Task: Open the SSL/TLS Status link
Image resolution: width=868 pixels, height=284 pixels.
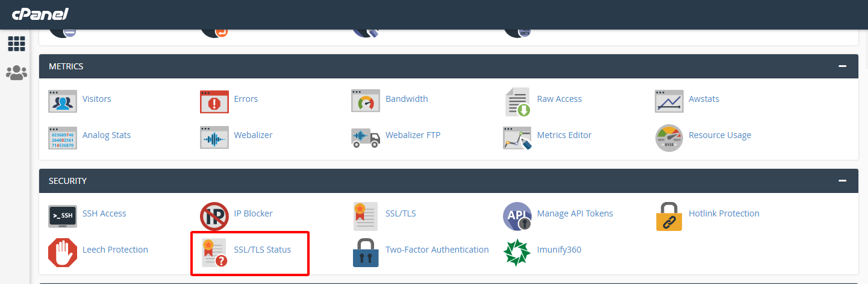Action: (263, 250)
